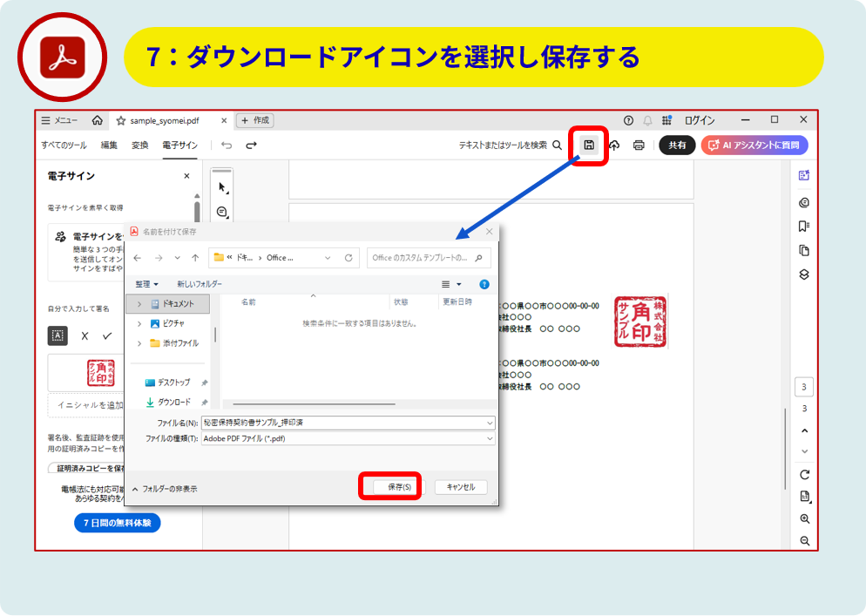Click the upload to cloud icon
Screen dimensions: 866x616
tap(614, 146)
